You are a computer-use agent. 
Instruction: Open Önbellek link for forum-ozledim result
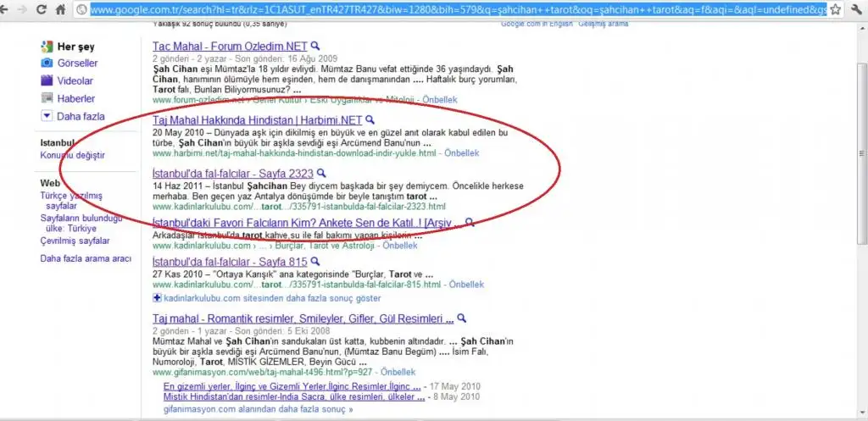point(440,100)
